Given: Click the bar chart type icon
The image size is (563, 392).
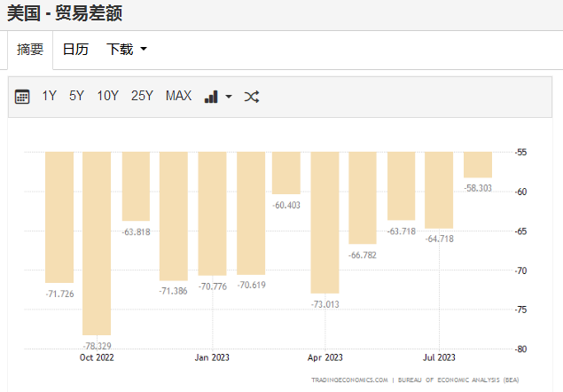Looking at the screenshot, I should coord(211,97).
